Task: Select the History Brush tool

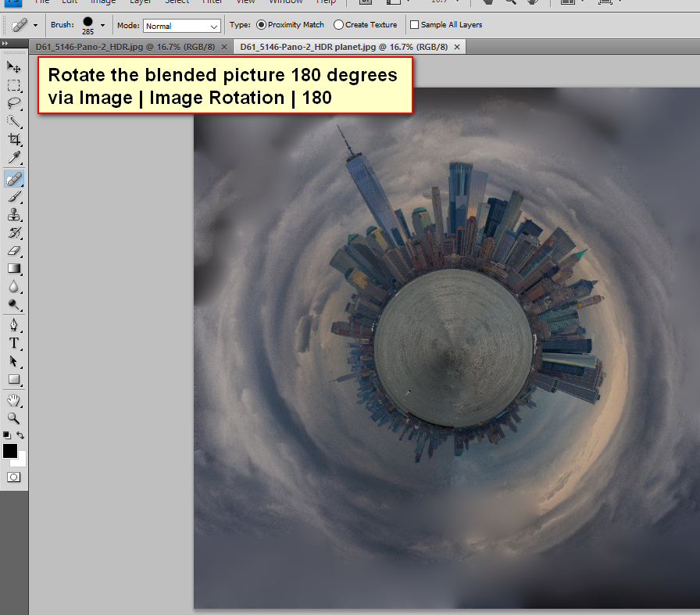Action: click(x=14, y=233)
